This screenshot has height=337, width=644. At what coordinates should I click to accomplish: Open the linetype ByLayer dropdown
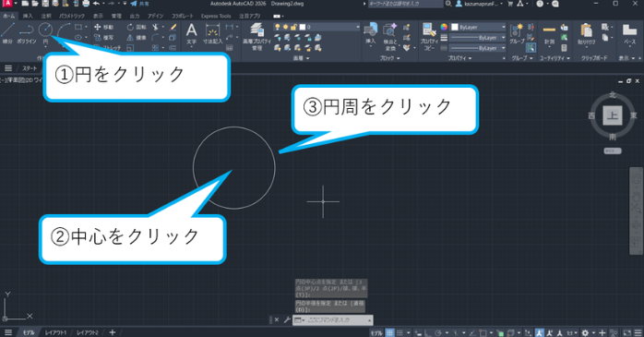coord(478,48)
